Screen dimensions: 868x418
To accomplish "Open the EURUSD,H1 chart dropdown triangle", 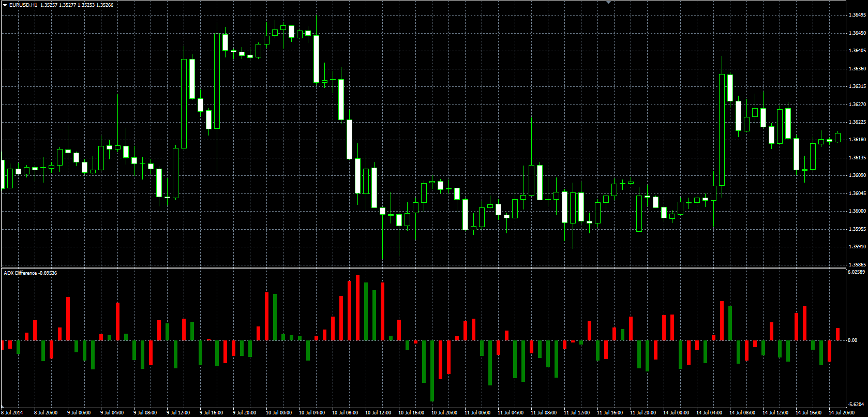I will click(x=5, y=5).
